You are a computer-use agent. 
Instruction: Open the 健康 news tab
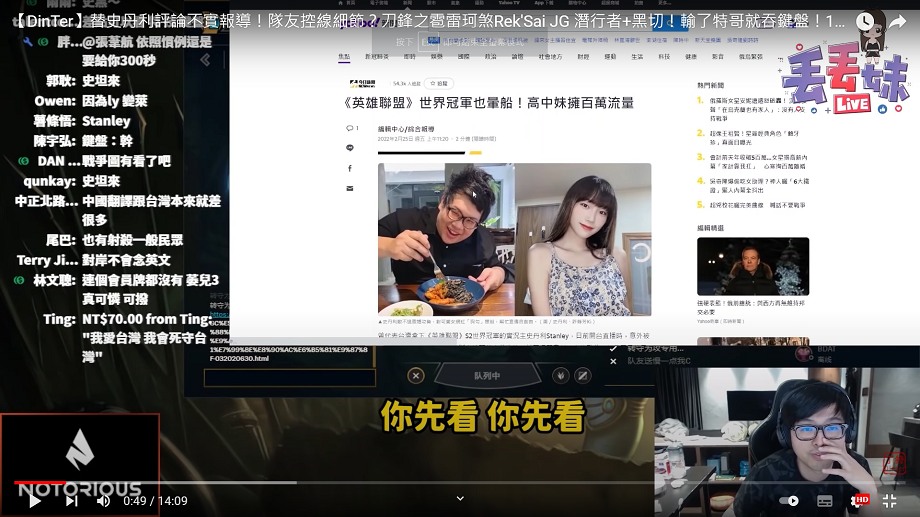point(691,57)
